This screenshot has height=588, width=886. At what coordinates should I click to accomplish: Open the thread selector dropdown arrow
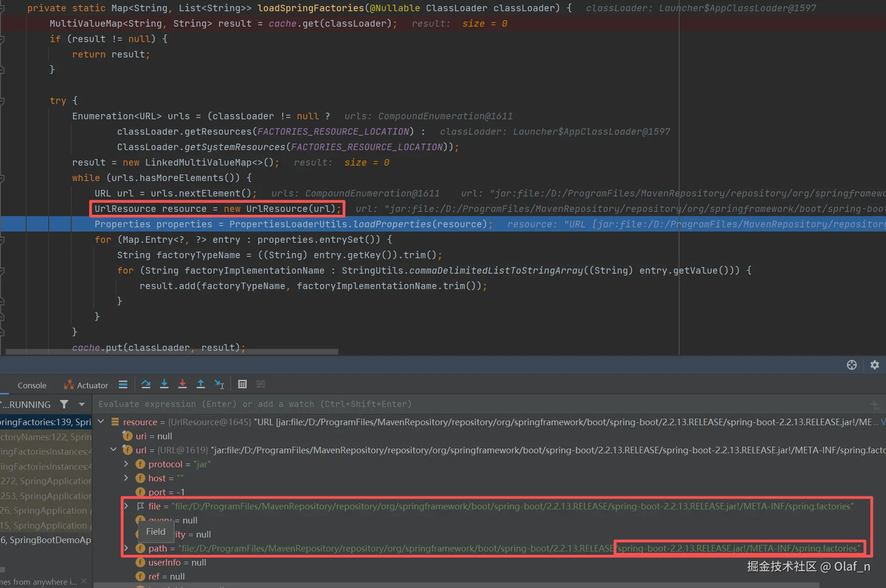pos(82,404)
